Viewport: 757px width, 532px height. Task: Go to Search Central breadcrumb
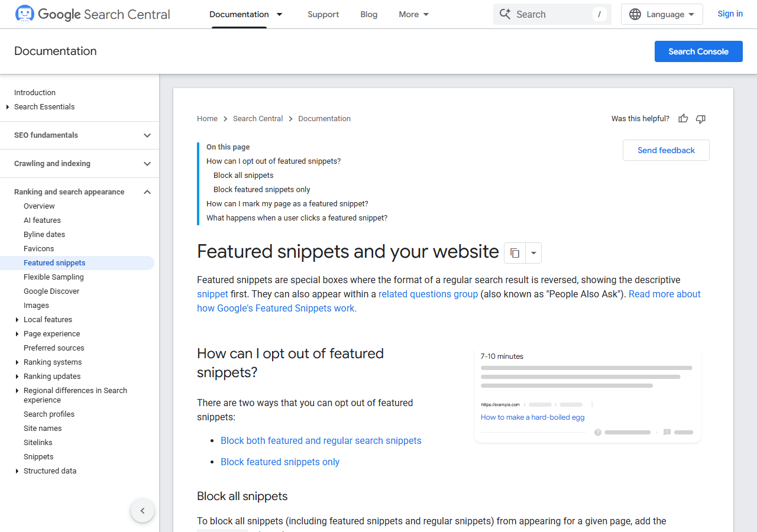tap(258, 119)
